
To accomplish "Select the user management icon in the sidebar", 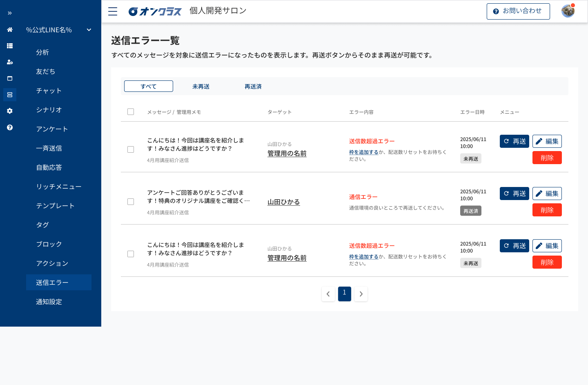I will [x=9, y=62].
